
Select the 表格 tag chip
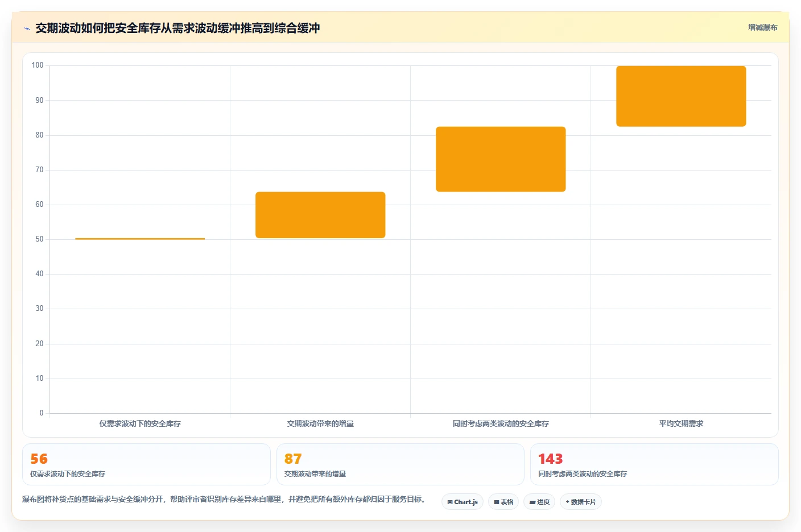pyautogui.click(x=503, y=502)
